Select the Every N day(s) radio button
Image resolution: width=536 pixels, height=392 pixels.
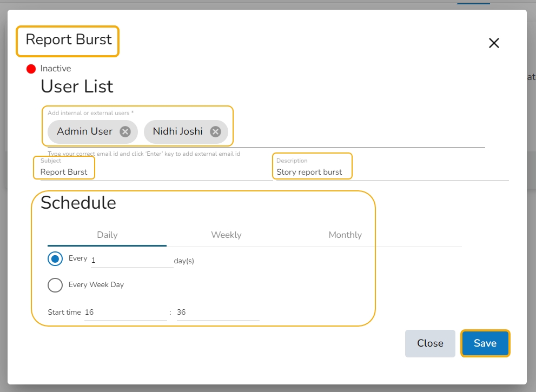click(55, 259)
